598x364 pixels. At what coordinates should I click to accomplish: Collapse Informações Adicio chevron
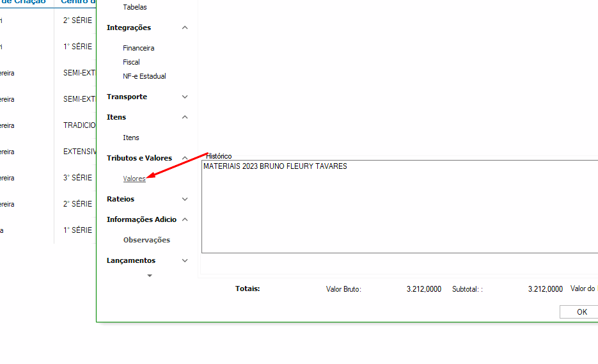[185, 220]
